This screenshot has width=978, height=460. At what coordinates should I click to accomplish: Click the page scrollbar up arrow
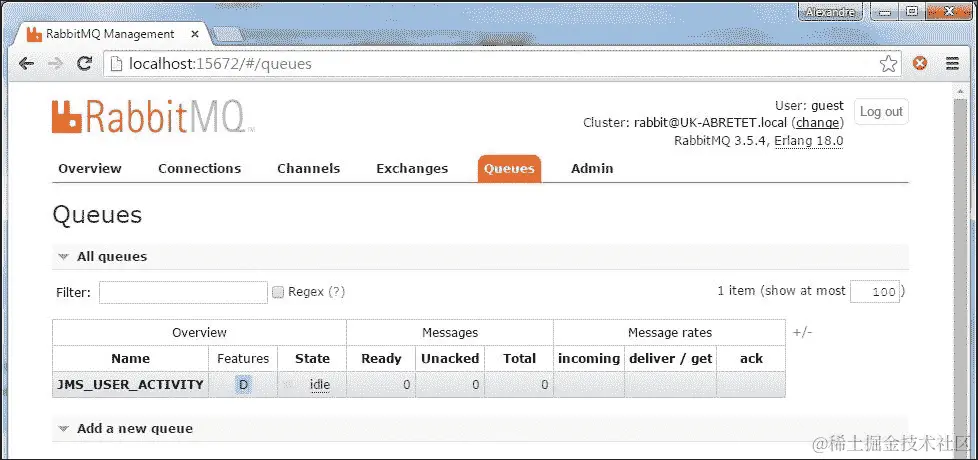tap(961, 92)
